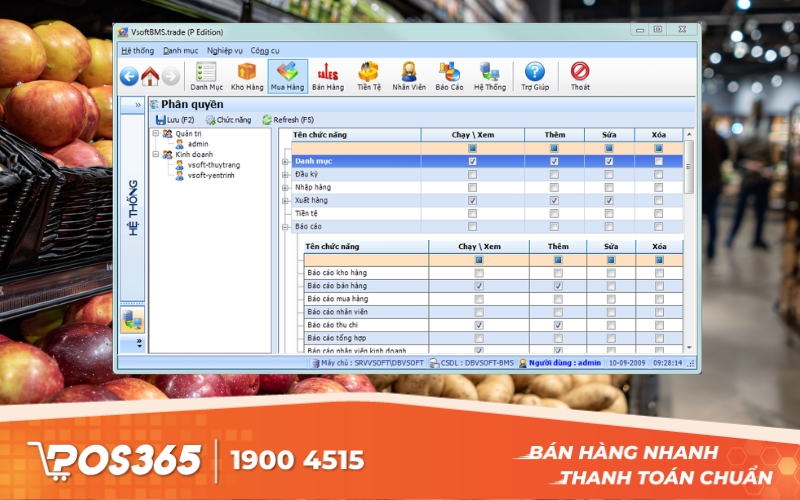Click the vsoft-thuytrang user icon

coord(180,165)
